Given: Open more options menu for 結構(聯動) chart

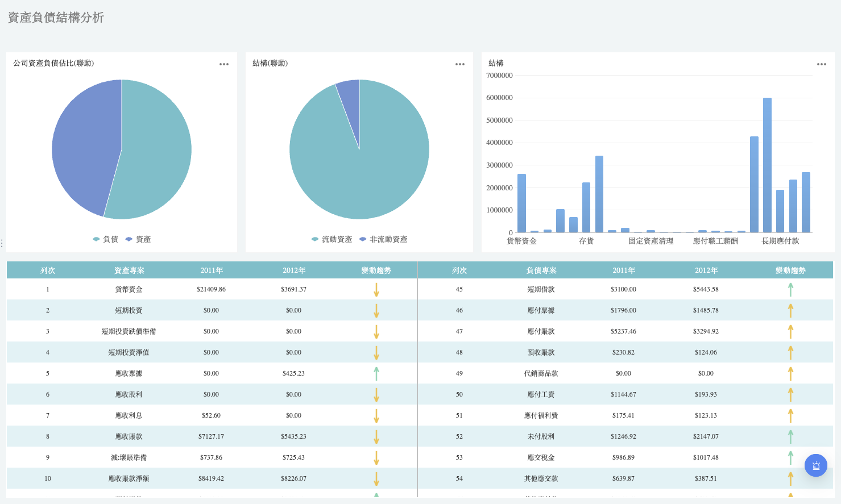Looking at the screenshot, I should pyautogui.click(x=460, y=64).
